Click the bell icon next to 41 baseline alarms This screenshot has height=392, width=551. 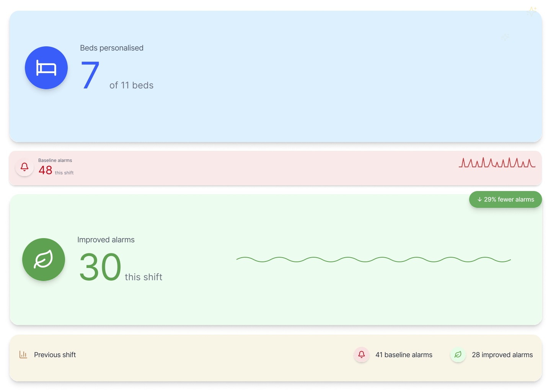(361, 354)
